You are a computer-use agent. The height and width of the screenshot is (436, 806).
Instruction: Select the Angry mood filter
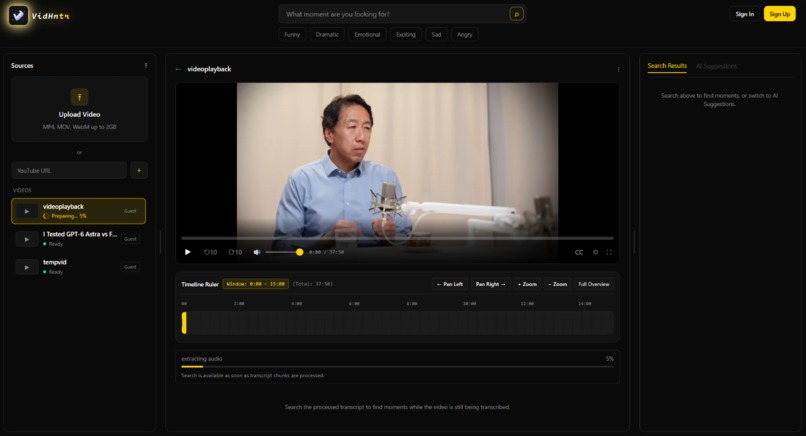click(x=464, y=34)
